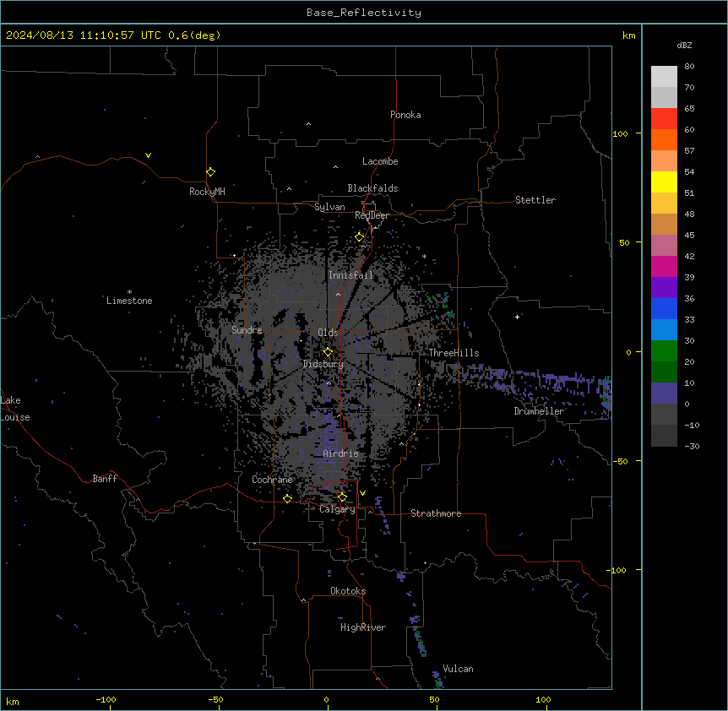The width and height of the screenshot is (728, 711).
Task: Pick the yellow 54-51 dBZ legend swatch
Action: pos(664,182)
